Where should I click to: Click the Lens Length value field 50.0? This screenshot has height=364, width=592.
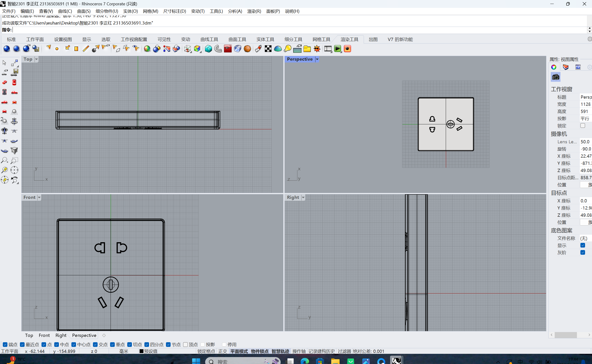pyautogui.click(x=586, y=141)
